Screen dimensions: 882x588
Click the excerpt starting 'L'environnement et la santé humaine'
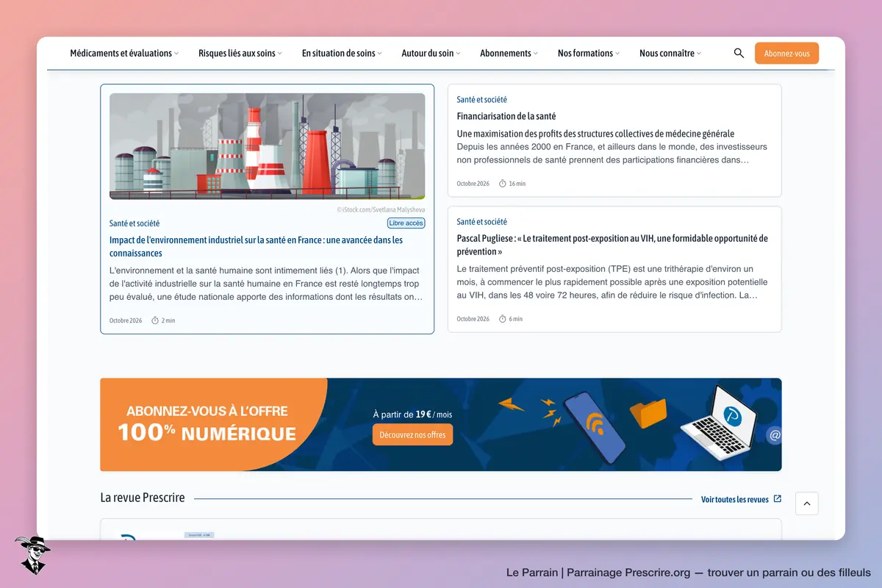pyautogui.click(x=266, y=284)
